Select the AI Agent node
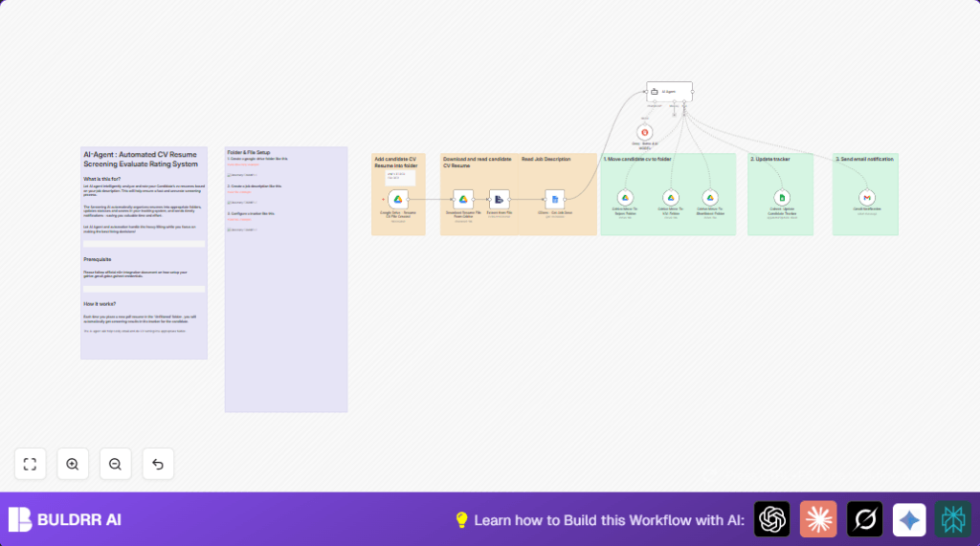980x546 pixels. tap(669, 92)
